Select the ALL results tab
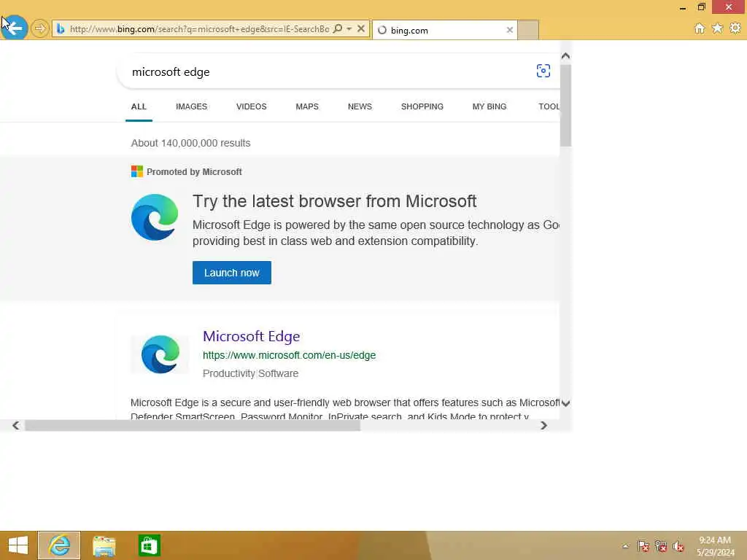This screenshot has width=747, height=560. pos(139,106)
